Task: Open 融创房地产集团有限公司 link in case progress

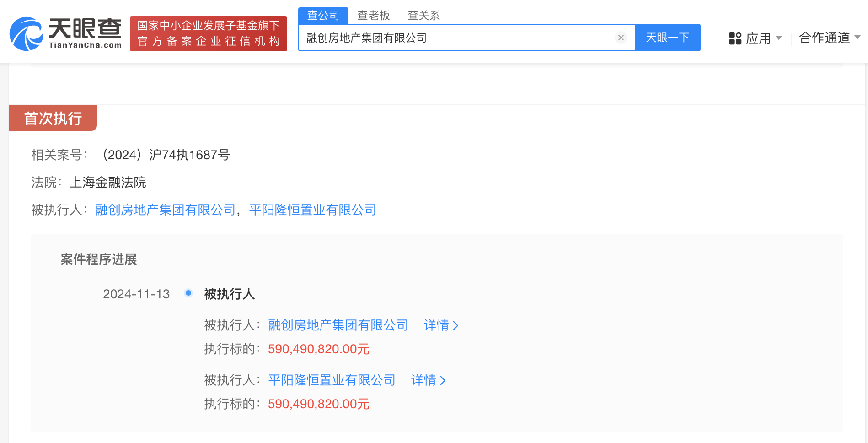Action: coord(338,325)
